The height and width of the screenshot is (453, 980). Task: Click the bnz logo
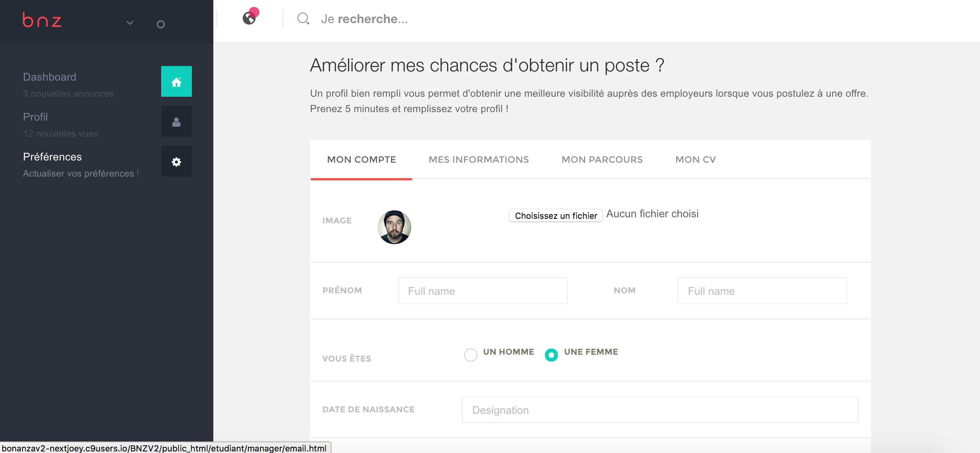click(42, 21)
